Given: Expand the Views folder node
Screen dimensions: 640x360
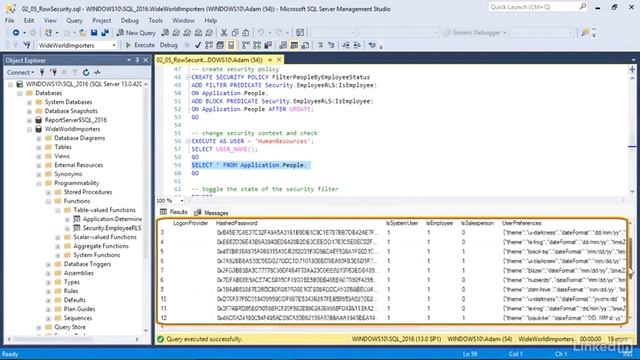Looking at the screenshot, I should (39, 156).
